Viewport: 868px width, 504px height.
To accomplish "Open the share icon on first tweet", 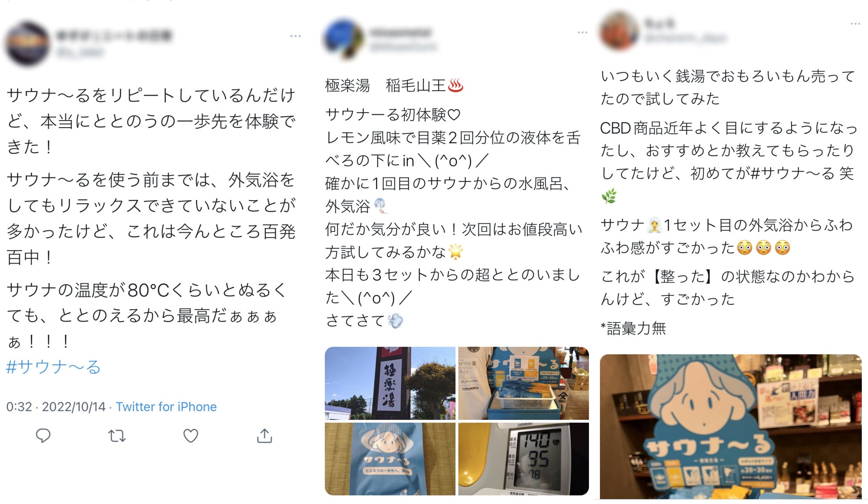I will coord(264,436).
